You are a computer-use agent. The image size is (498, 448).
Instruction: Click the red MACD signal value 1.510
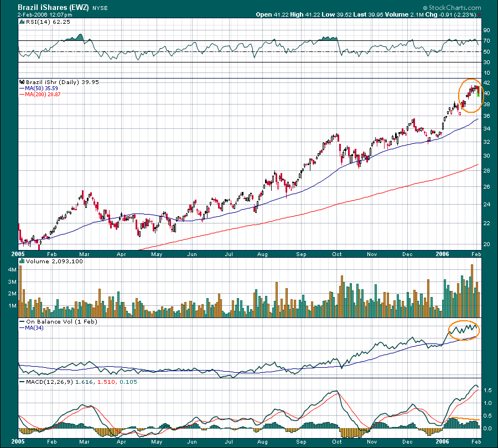[x=106, y=382]
